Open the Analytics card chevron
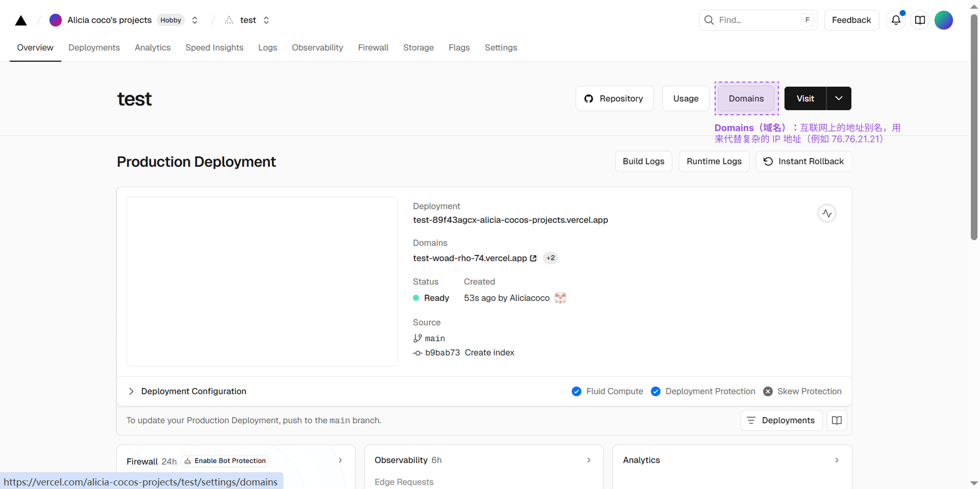Image resolution: width=980 pixels, height=489 pixels. click(837, 460)
